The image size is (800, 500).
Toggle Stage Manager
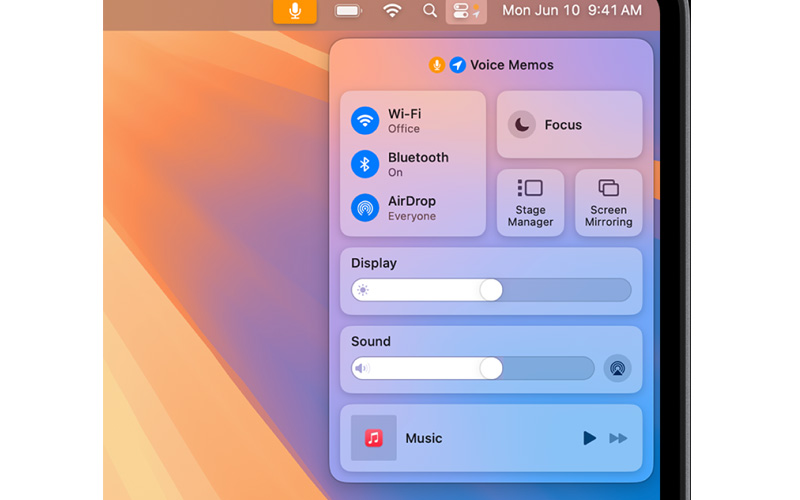(530, 203)
